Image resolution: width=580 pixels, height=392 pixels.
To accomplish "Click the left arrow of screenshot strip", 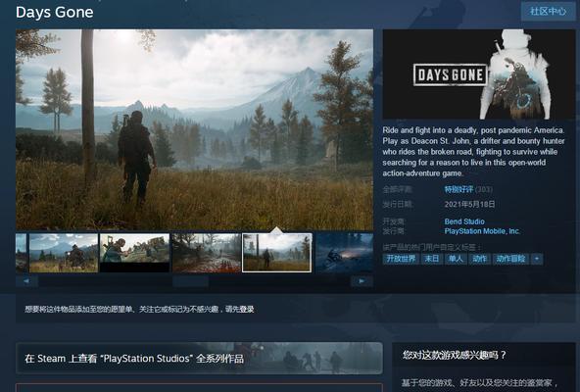I will [26, 281].
